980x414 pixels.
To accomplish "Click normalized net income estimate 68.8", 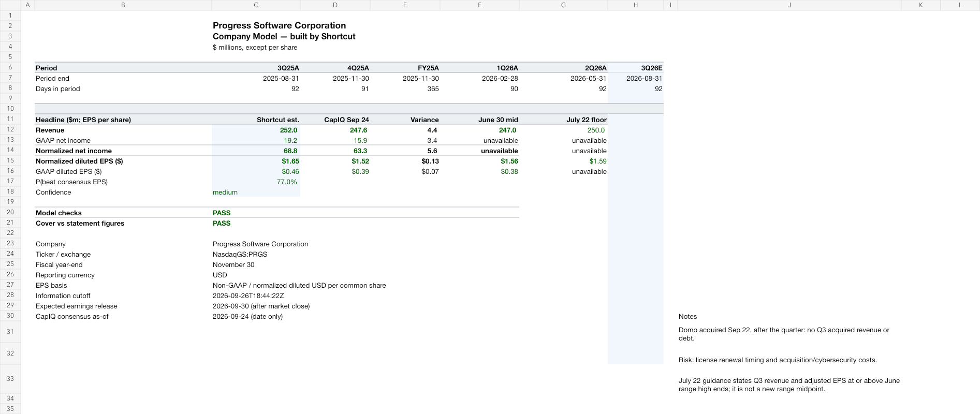I will pyautogui.click(x=290, y=151).
